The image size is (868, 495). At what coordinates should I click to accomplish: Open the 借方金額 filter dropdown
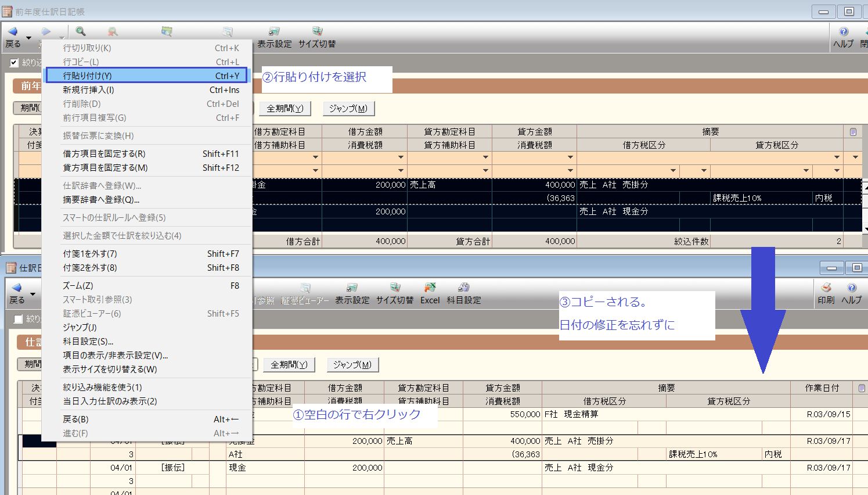pyautogui.click(x=401, y=157)
